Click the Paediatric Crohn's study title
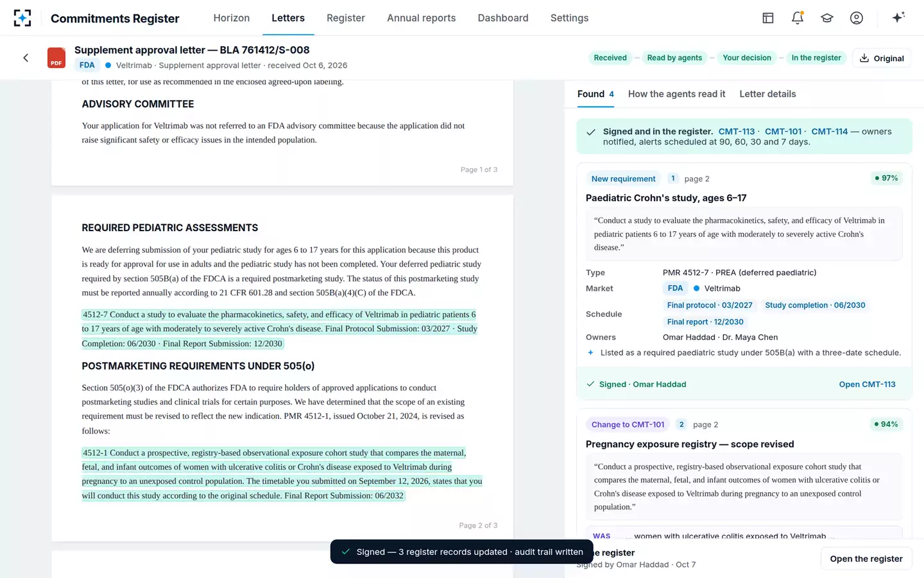The width and height of the screenshot is (924, 578). (x=666, y=198)
